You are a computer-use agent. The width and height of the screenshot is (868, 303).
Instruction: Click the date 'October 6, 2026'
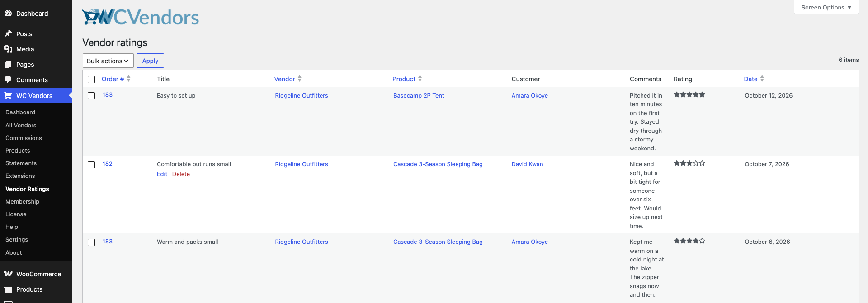(x=767, y=242)
